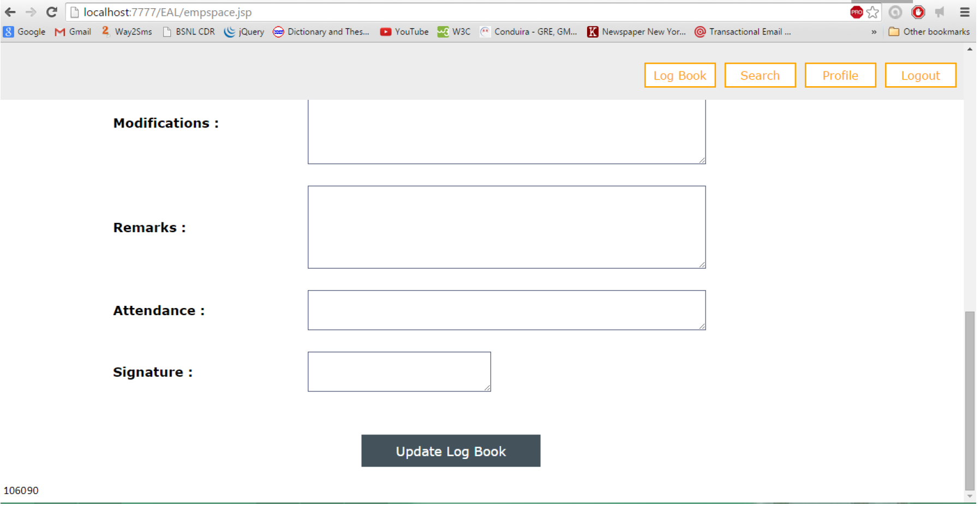Open the bookmarks overflow chevron

tap(874, 32)
